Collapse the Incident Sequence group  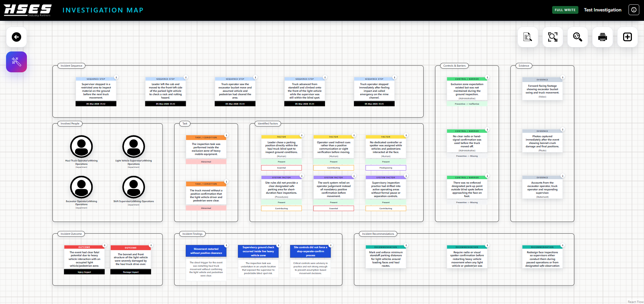pos(71,66)
